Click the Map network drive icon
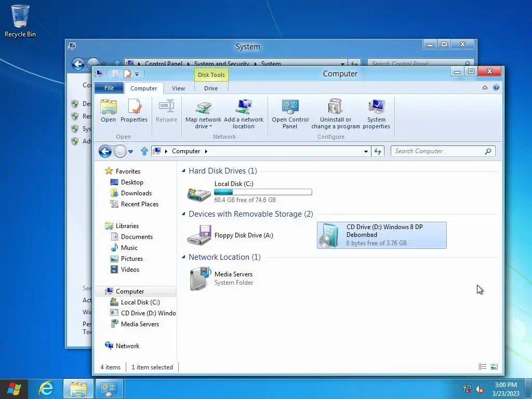Screen dimensions: 532x399 [x=203, y=107]
